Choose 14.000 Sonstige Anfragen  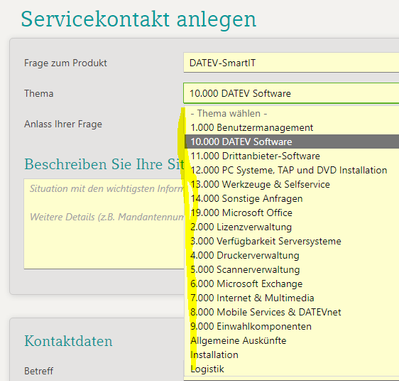292,199
